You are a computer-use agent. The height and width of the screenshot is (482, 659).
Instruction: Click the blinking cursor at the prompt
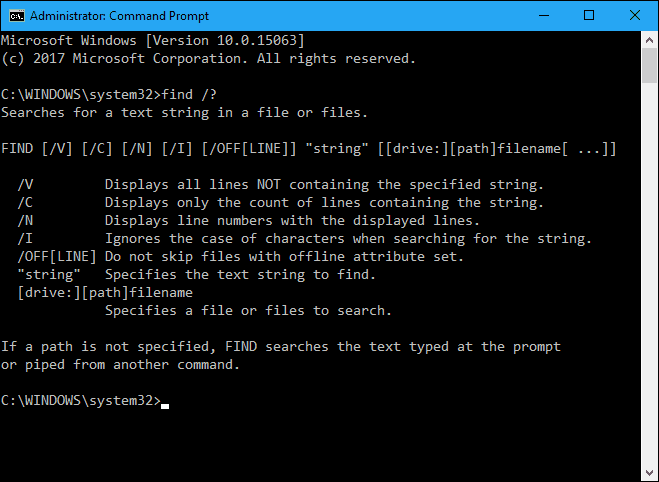(x=165, y=406)
